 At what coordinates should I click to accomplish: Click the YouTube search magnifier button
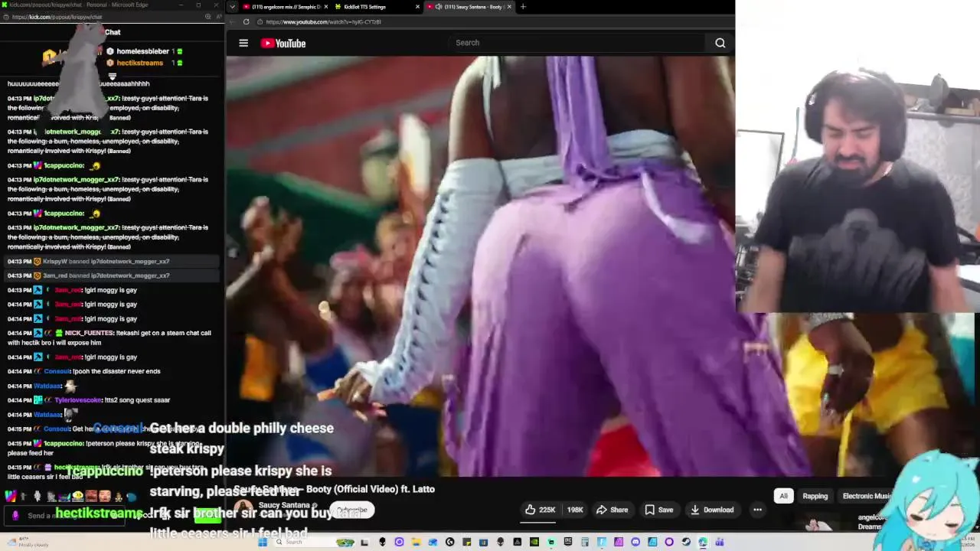coord(720,43)
